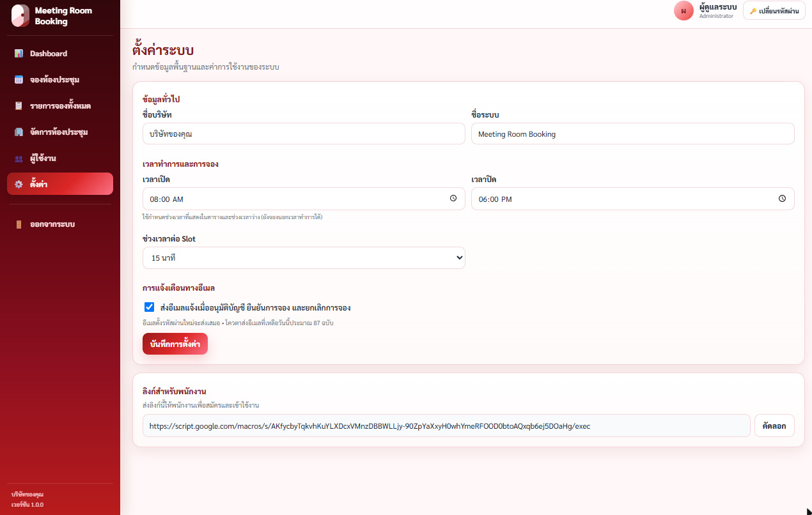The height and width of the screenshot is (515, 812).
Task: Click the Meeting Room Booking logo icon
Action: coord(20,16)
